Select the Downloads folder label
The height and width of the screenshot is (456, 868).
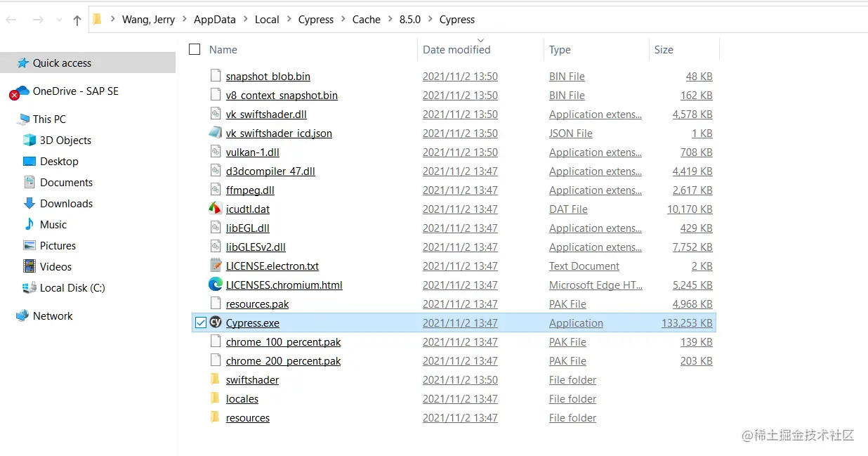66,203
